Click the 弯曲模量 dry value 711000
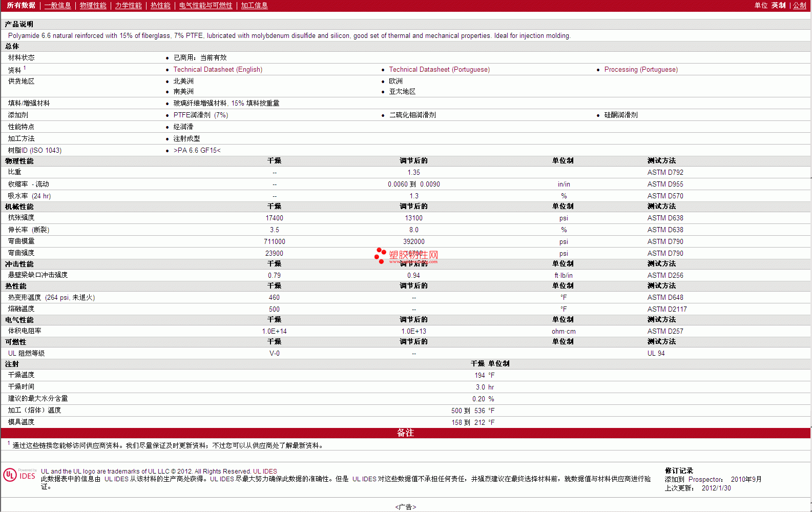This screenshot has width=812, height=512. pos(274,241)
